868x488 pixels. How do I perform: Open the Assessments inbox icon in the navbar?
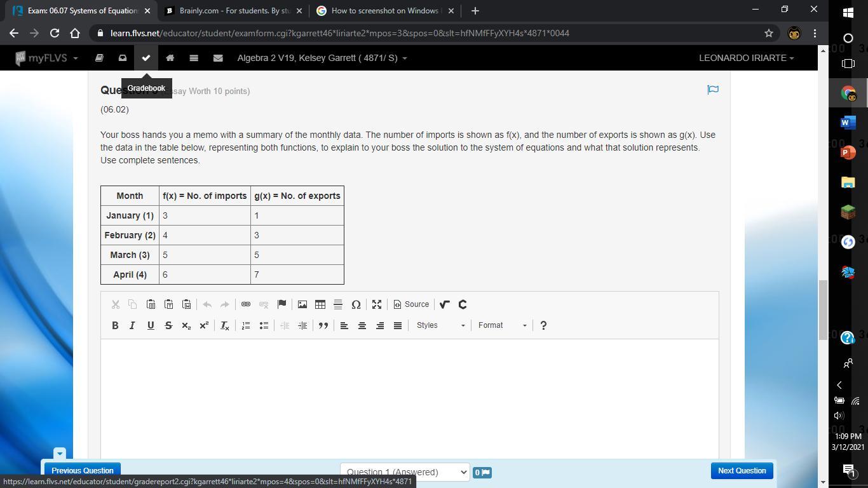coord(123,58)
